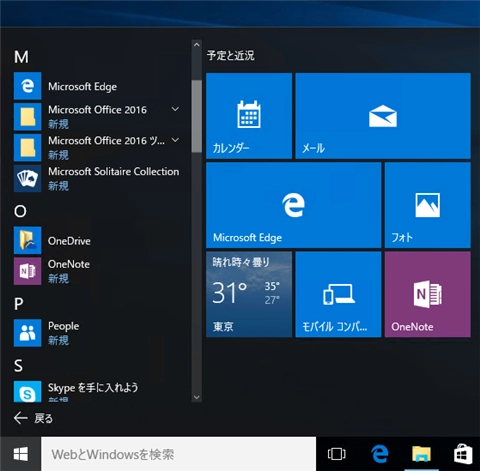Open File Explorer from taskbar
The height and width of the screenshot is (471, 480).
[x=421, y=454]
